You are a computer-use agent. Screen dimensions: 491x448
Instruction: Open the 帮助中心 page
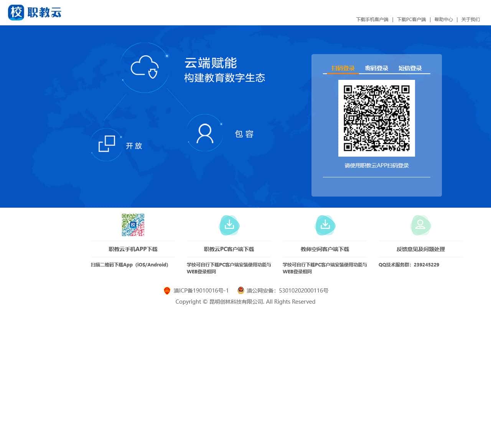click(443, 19)
